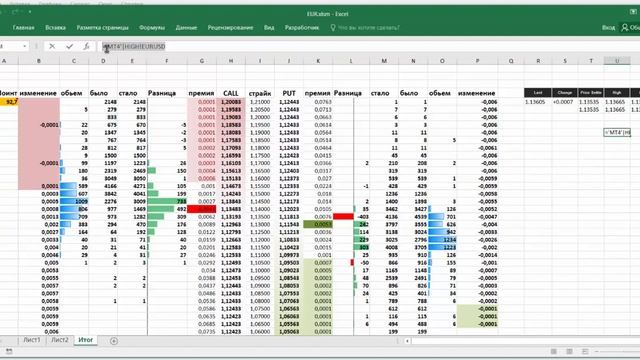Viewport: 640px width, 360px height.
Task: Click the black Change header cell
Action: (x=565, y=93)
